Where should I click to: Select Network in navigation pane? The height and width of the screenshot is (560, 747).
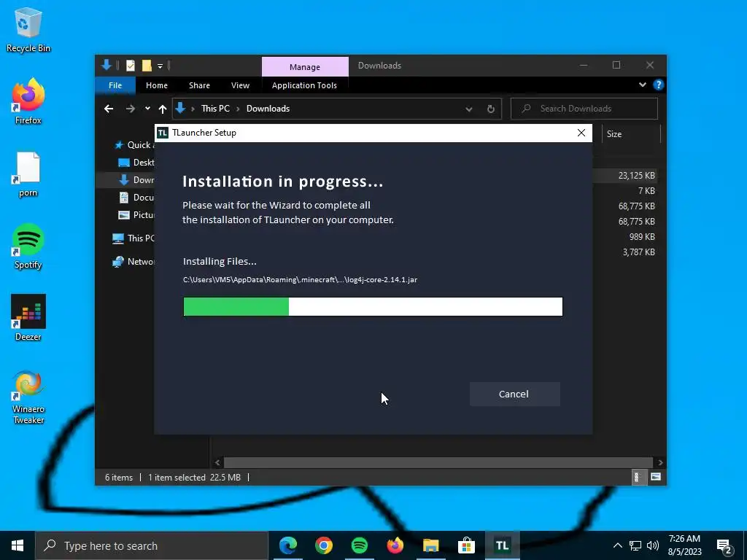tap(133, 262)
